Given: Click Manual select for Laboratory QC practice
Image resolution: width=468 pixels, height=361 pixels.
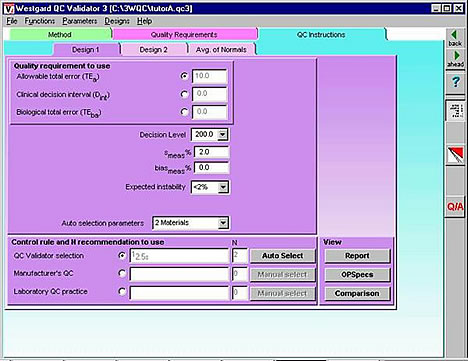Looking at the screenshot, I should 282,293.
